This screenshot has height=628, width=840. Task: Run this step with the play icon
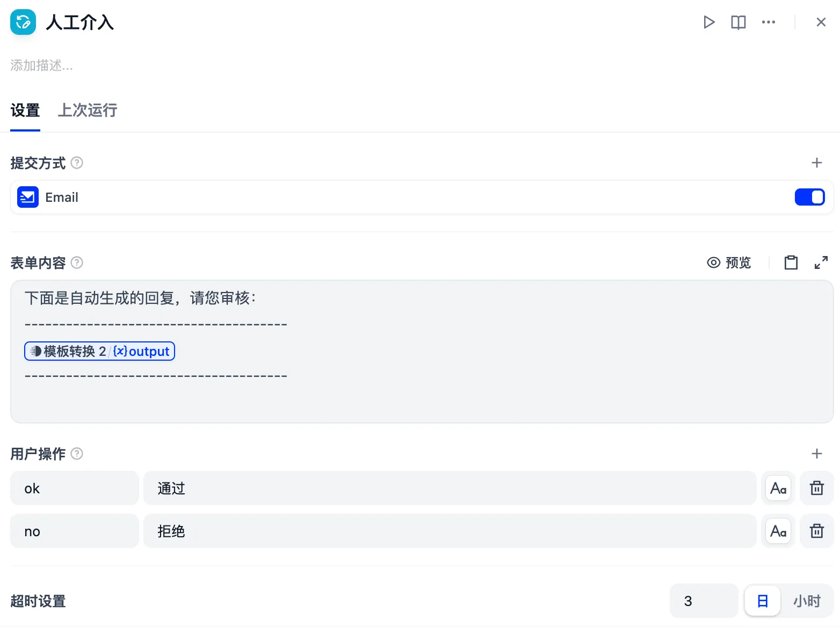coord(709,22)
